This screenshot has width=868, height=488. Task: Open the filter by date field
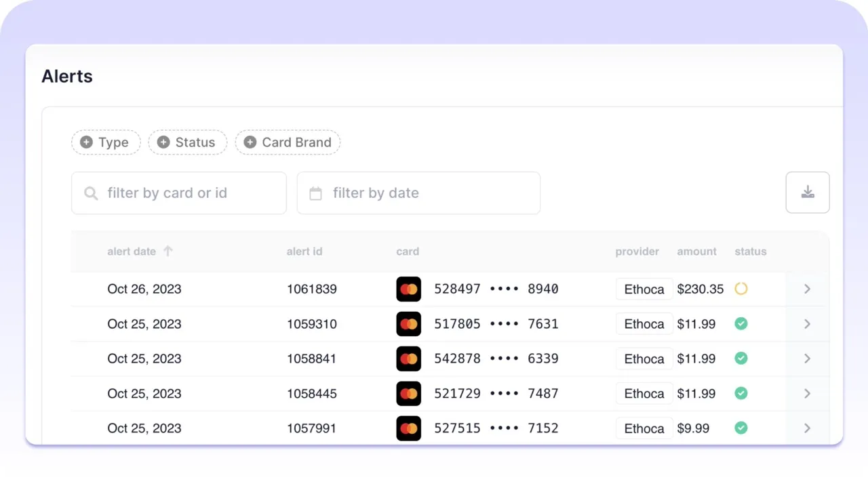(418, 193)
